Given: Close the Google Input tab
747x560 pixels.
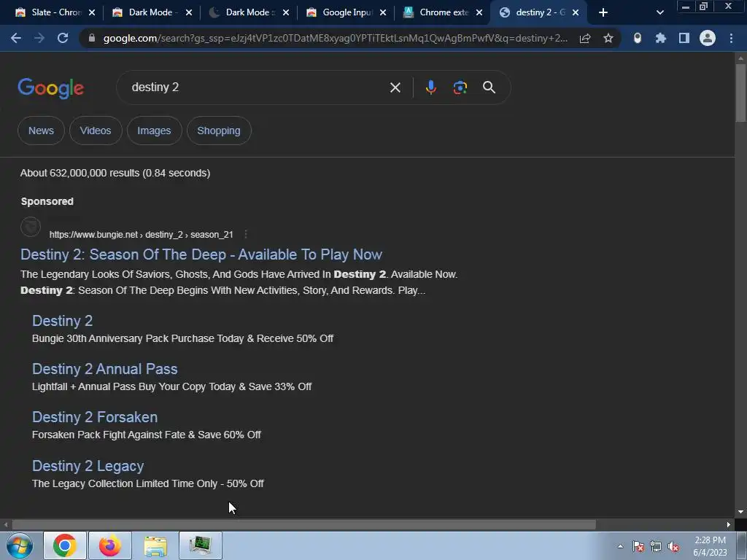Looking at the screenshot, I should point(383,13).
